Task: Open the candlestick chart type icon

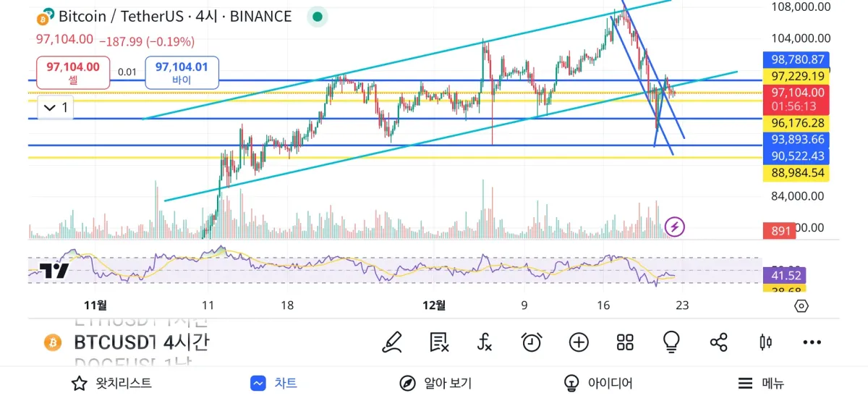Action: click(765, 342)
